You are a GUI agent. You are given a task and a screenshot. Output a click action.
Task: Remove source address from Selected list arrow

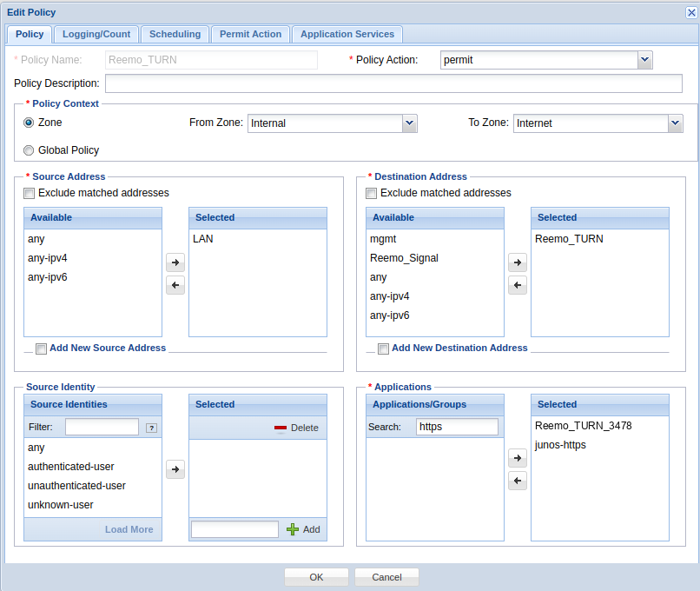pos(175,285)
